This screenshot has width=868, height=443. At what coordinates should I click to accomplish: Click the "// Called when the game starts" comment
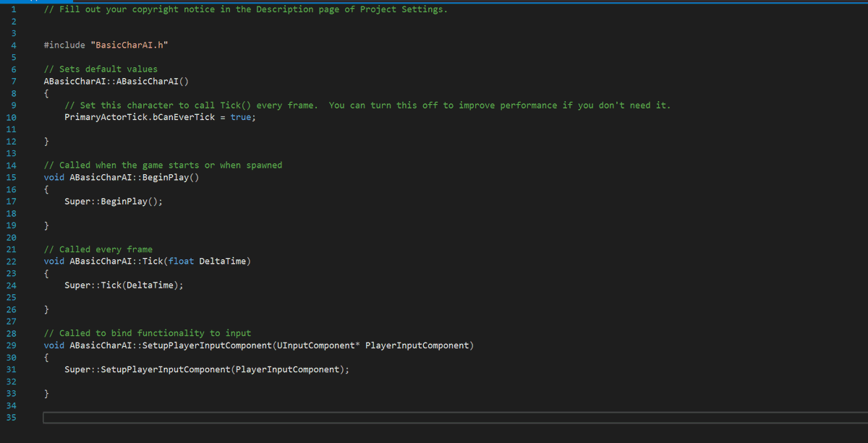tap(163, 165)
